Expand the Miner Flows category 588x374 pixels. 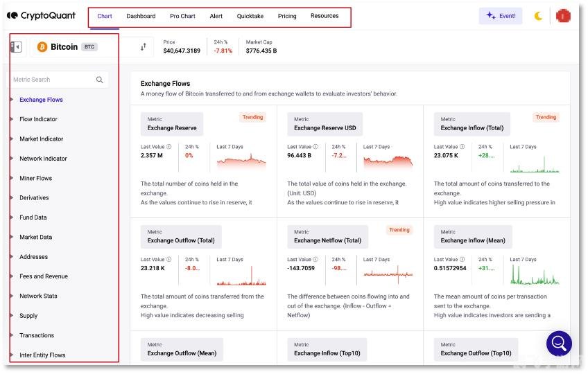pyautogui.click(x=35, y=178)
